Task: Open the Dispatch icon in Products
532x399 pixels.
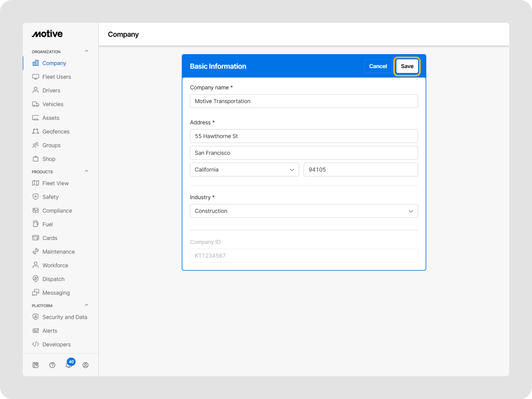Action: (36, 279)
